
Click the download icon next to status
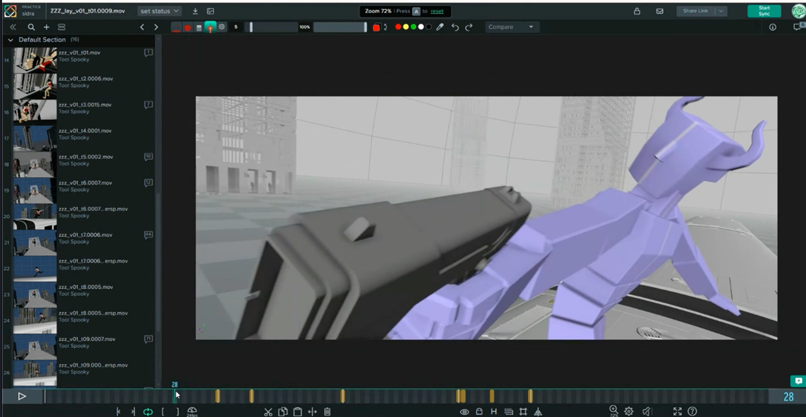(x=195, y=11)
